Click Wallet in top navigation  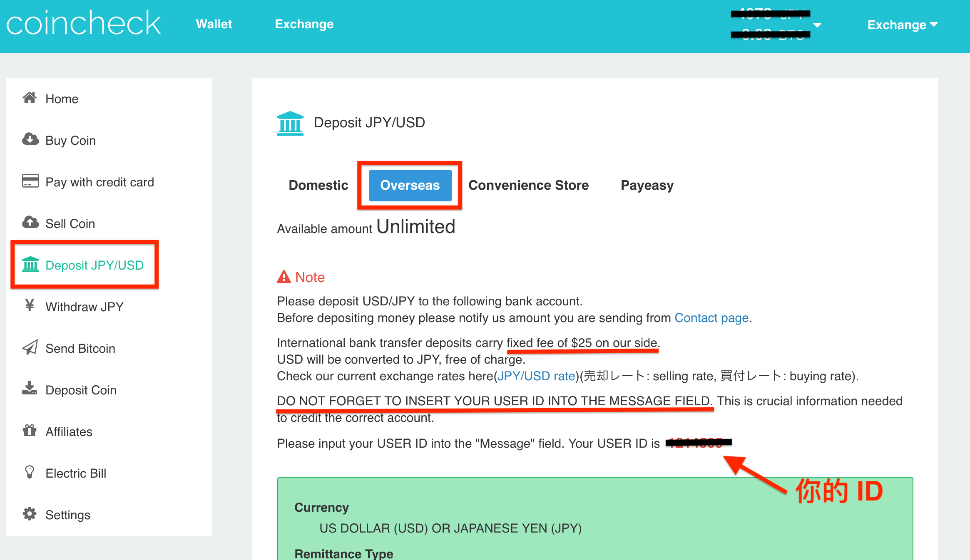coord(214,24)
